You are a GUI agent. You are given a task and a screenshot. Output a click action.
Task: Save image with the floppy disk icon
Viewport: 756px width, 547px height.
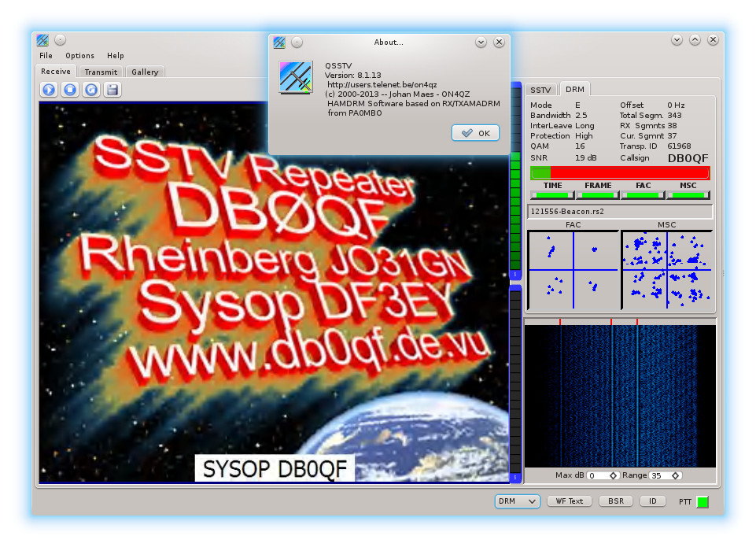(112, 90)
